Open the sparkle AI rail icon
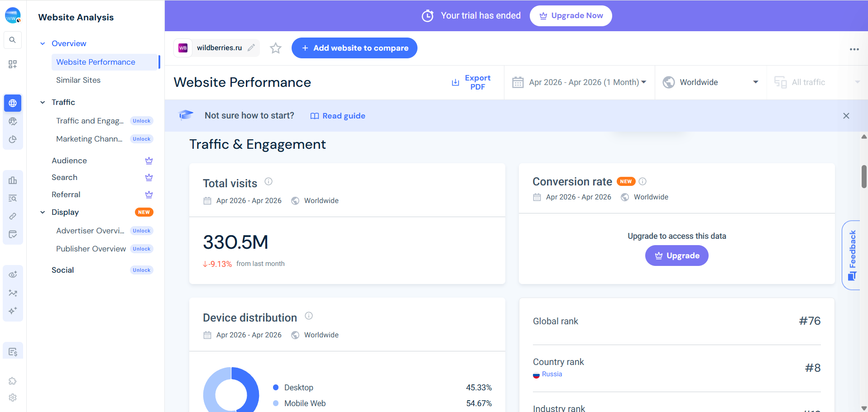This screenshot has width=868, height=412. [x=13, y=311]
